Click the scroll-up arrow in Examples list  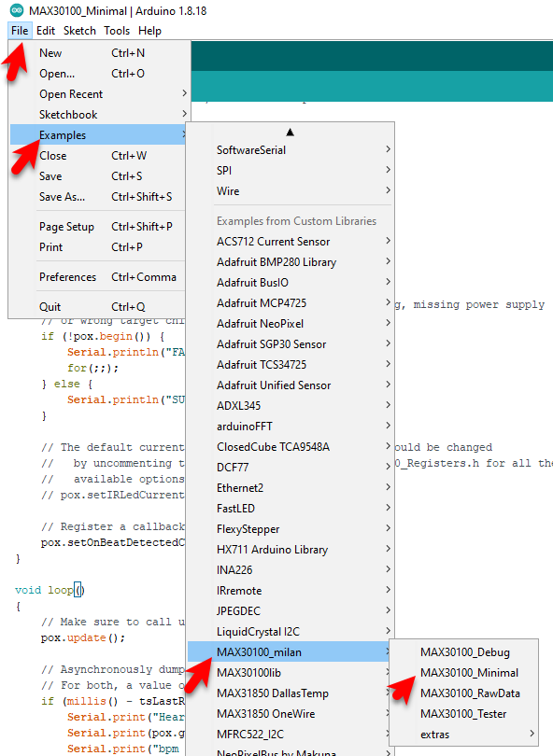[290, 133]
